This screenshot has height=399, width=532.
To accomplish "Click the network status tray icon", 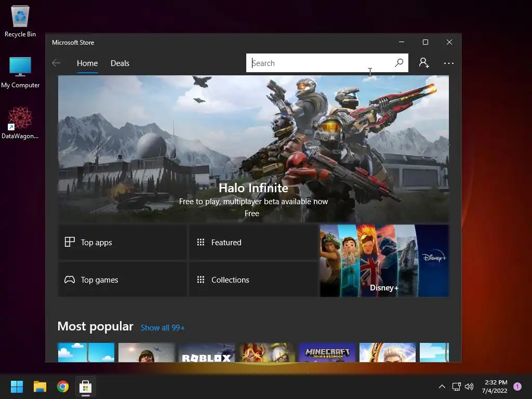I will pos(456,387).
